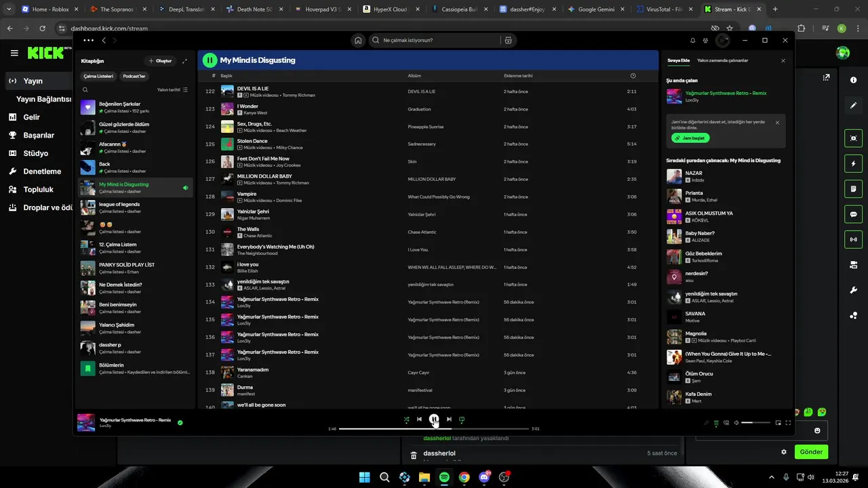Close the queue side panel
This screenshot has height=488, width=868.
tap(783, 60)
